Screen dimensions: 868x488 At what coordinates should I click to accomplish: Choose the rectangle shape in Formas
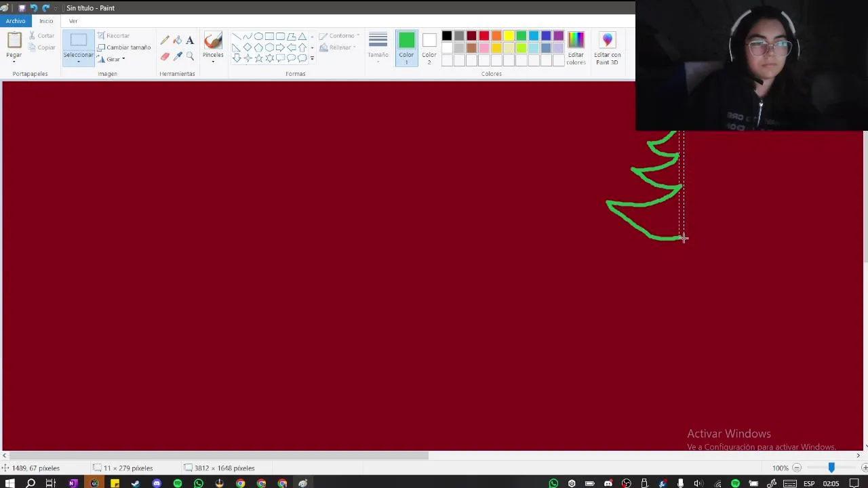269,37
